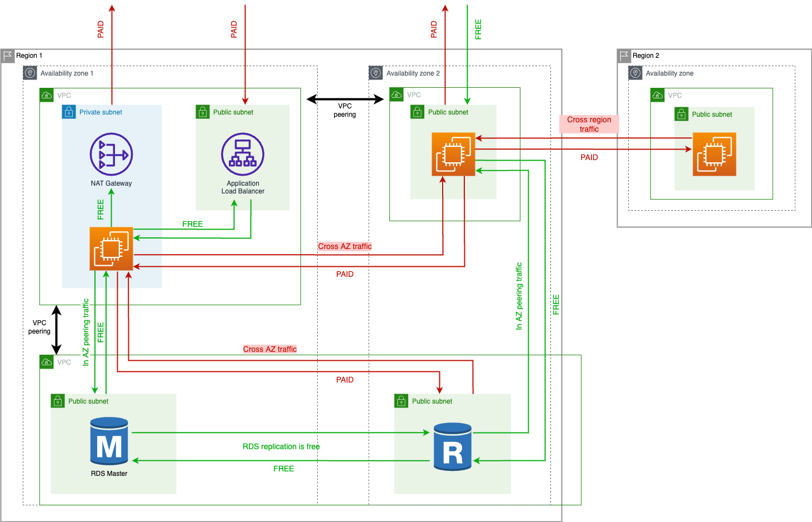Click the "Private subnet" label
The width and height of the screenshot is (812, 522).
[101, 112]
